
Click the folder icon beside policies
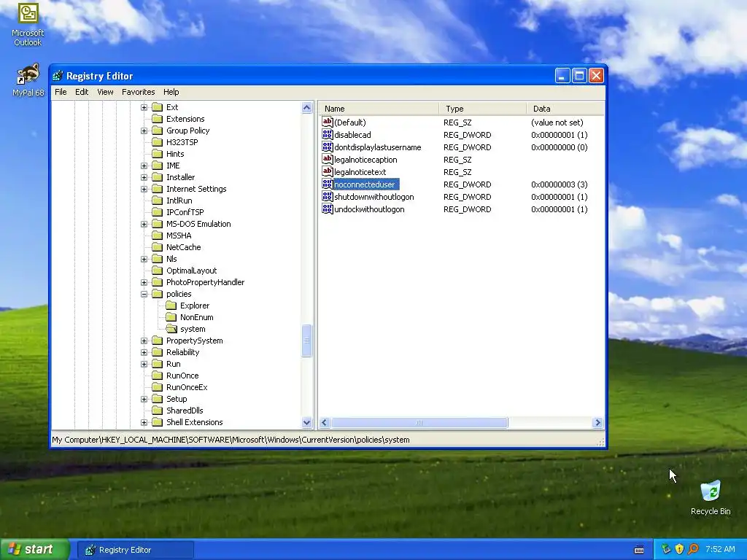[158, 294]
